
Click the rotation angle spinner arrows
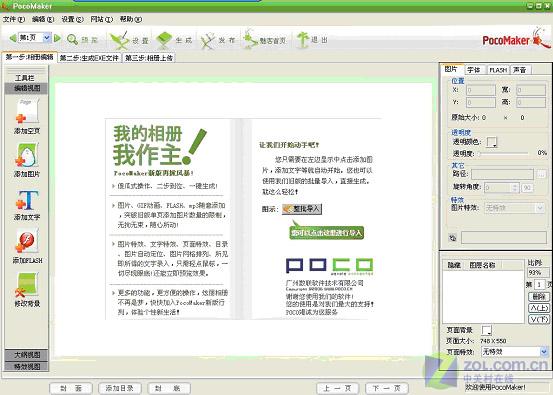(515, 187)
